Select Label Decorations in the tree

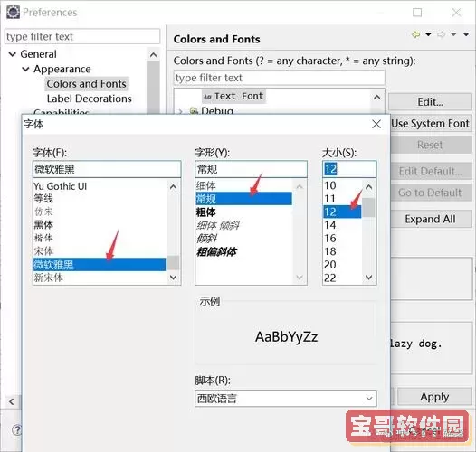[90, 99]
